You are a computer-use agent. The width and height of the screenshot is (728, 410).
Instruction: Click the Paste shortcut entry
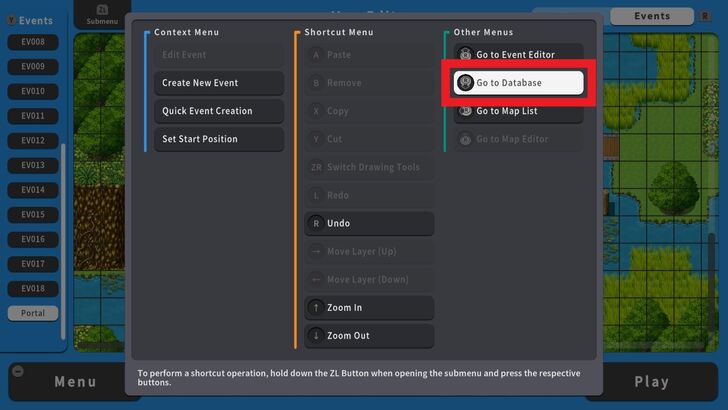[369, 55]
